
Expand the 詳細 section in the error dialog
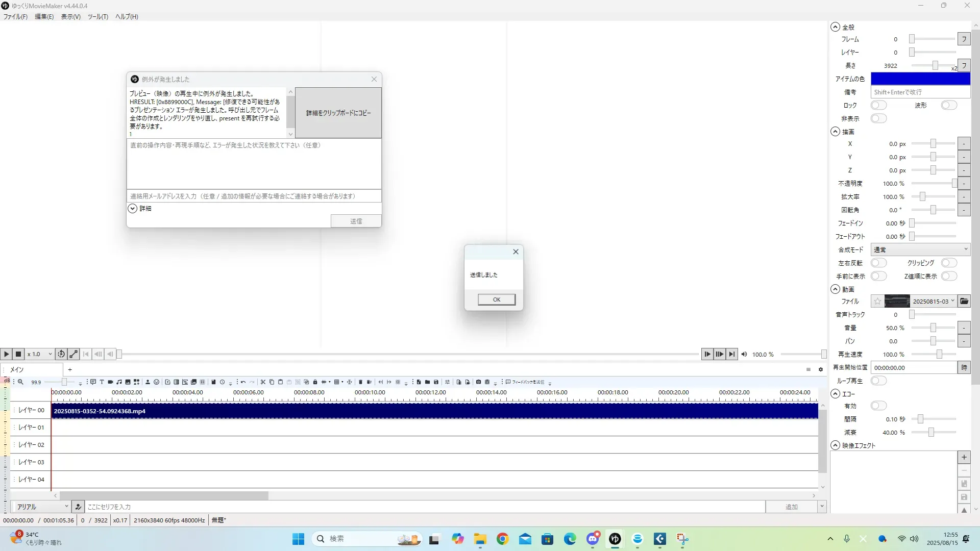(x=133, y=209)
